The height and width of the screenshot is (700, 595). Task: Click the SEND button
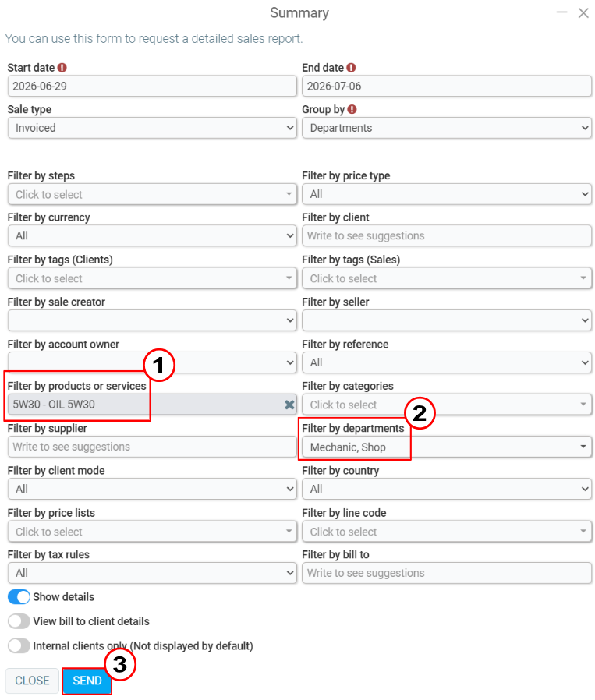[x=87, y=681]
